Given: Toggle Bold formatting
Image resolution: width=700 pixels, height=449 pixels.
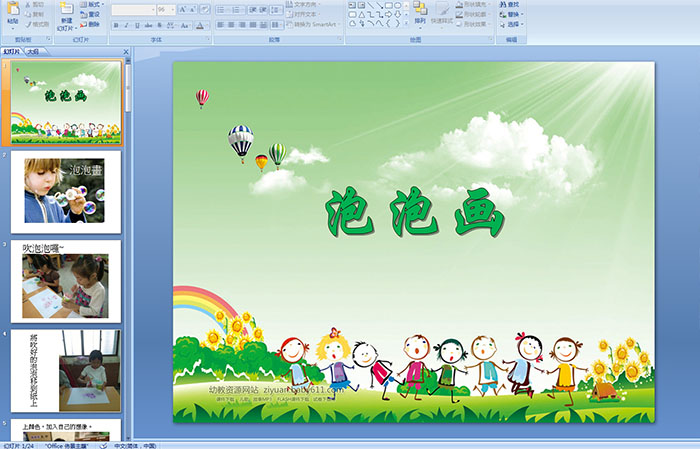Looking at the screenshot, I should coord(116,25).
